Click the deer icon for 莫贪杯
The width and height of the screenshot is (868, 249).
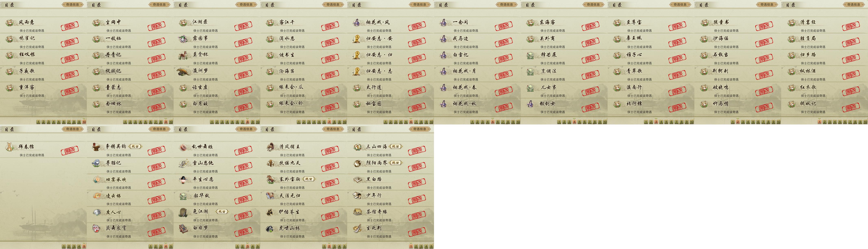pos(184,55)
